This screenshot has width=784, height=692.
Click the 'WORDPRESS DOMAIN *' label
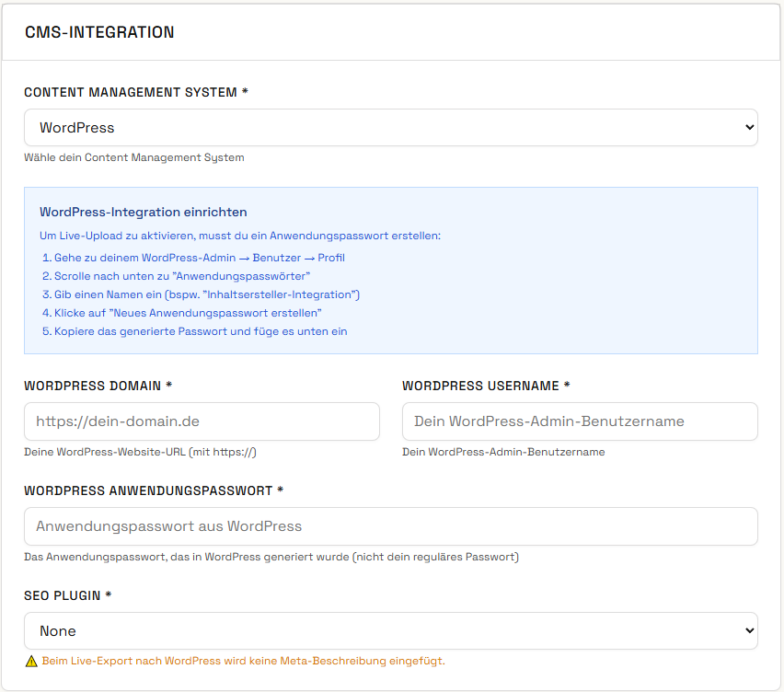point(98,386)
